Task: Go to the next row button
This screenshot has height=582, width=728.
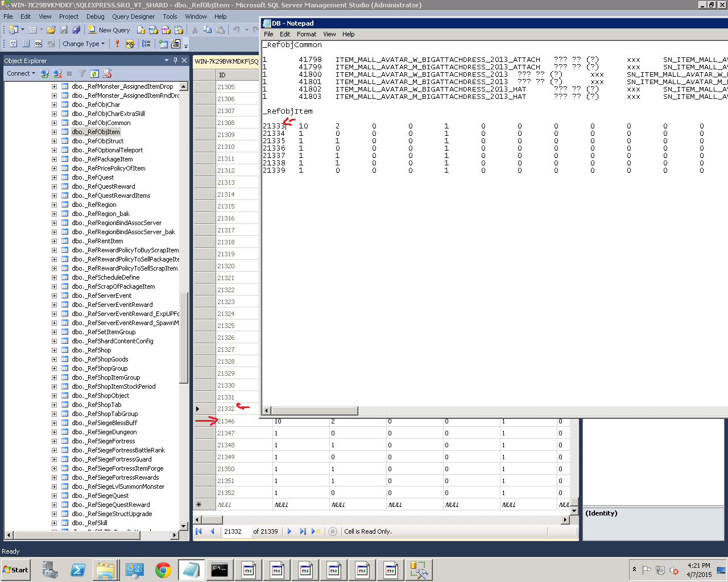Action: 289,531
